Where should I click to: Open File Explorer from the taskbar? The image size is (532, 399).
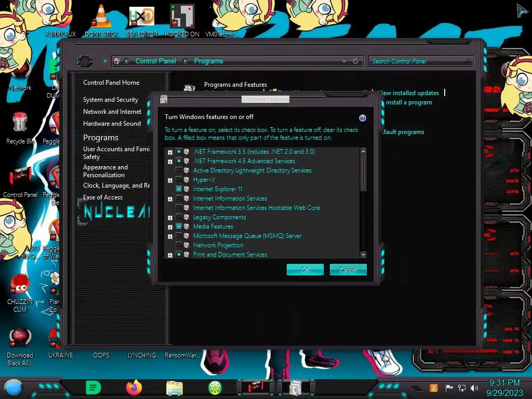175,388
